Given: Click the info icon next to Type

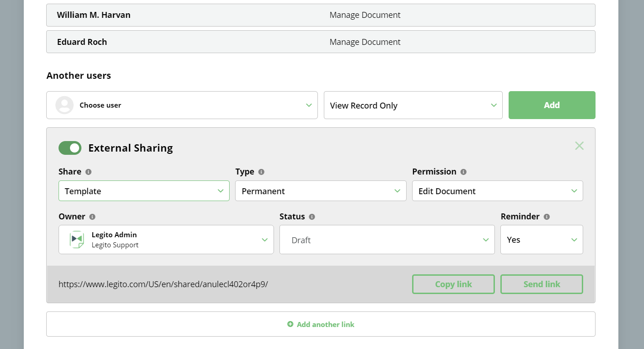Looking at the screenshot, I should (261, 172).
